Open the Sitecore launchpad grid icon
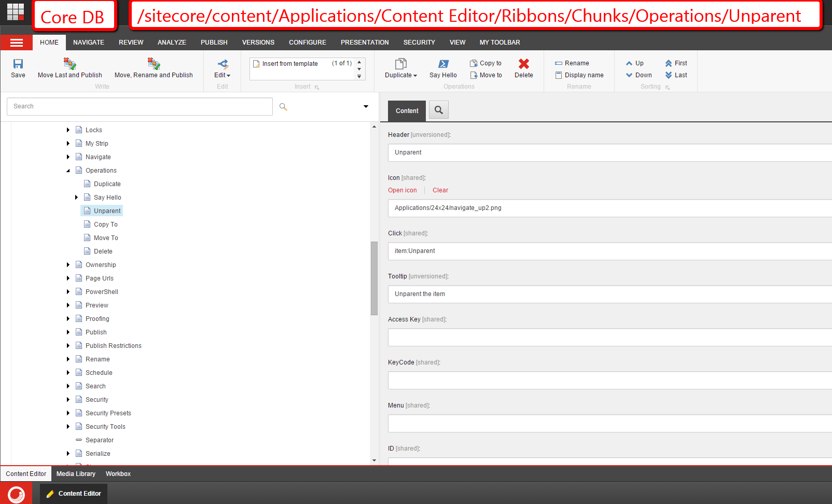The image size is (832, 504). point(16,11)
